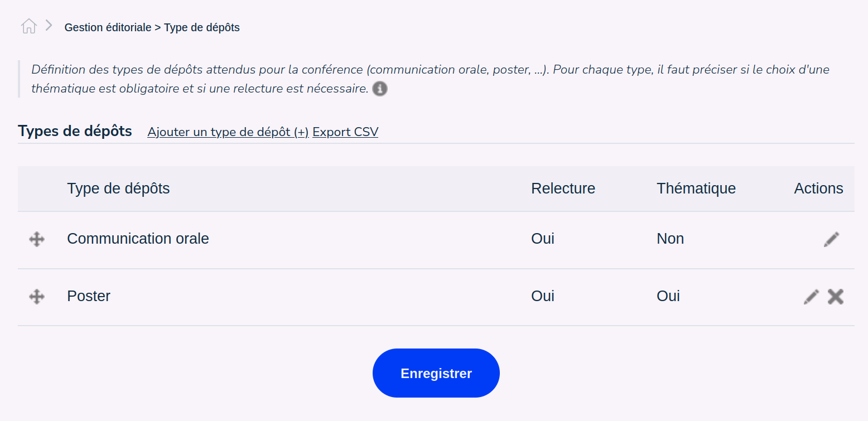
Task: Edit Communication orale with the pencil icon
Action: [831, 239]
